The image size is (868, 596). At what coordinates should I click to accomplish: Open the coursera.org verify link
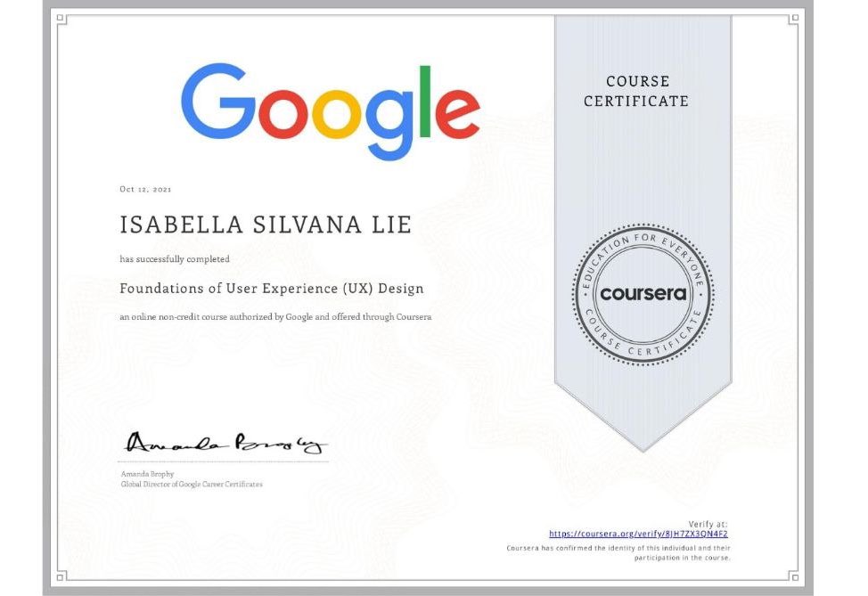(638, 534)
